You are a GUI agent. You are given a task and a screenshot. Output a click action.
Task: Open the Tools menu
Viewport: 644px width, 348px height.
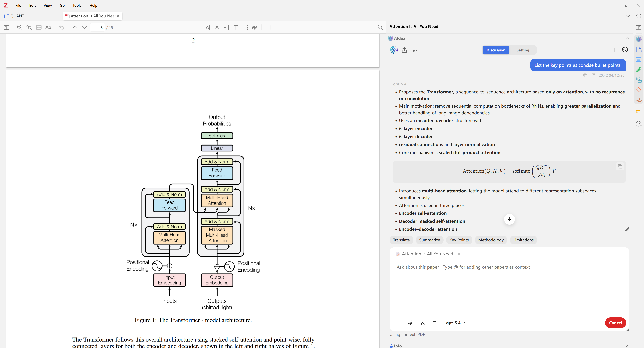click(x=77, y=5)
